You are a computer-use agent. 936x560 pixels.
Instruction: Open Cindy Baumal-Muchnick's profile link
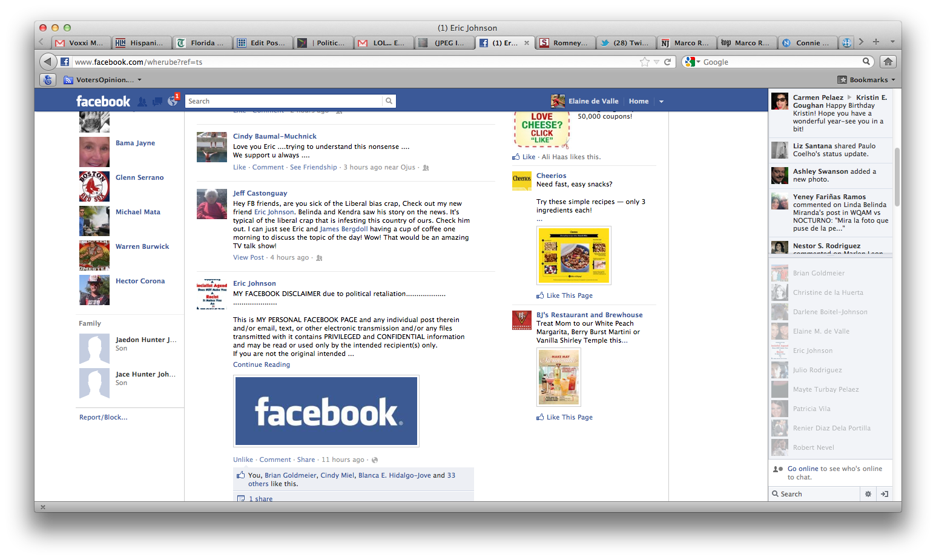tap(275, 136)
